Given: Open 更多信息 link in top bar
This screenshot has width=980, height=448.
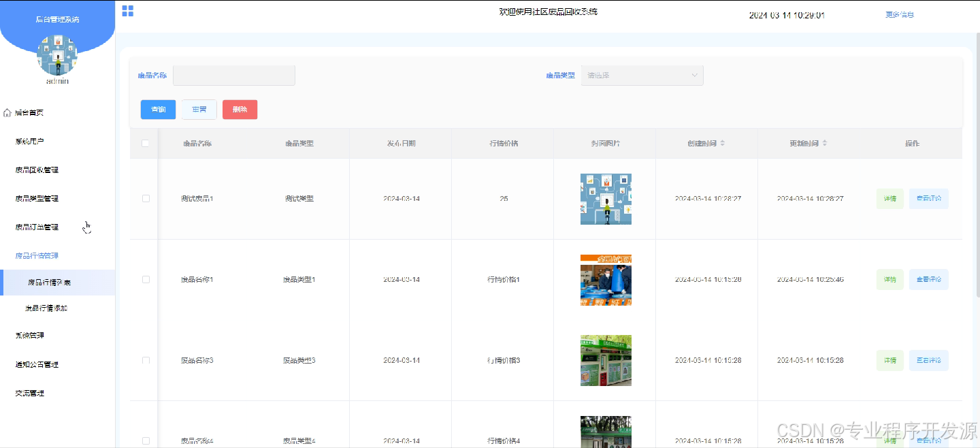Looking at the screenshot, I should coord(900,14).
